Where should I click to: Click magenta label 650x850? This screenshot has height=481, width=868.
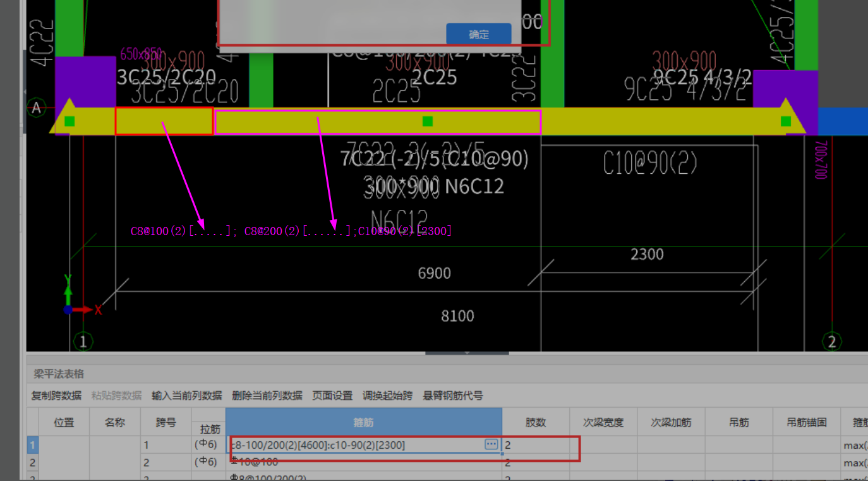click(142, 54)
